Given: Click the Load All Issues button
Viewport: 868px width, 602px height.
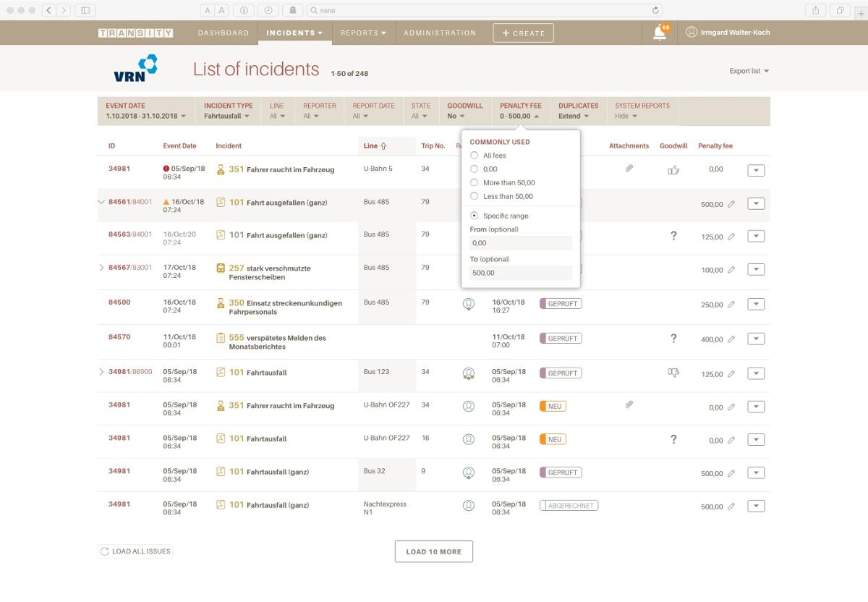Looking at the screenshot, I should click(135, 551).
